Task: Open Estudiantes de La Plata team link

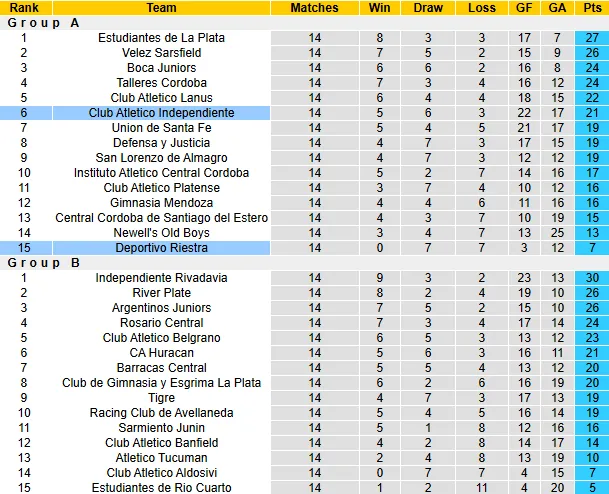Action: coord(161,38)
